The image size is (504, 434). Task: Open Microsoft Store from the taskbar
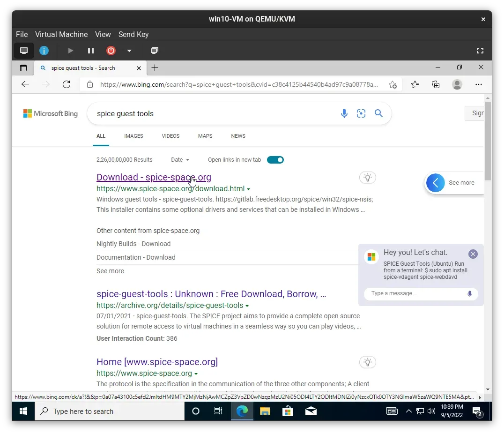point(288,411)
